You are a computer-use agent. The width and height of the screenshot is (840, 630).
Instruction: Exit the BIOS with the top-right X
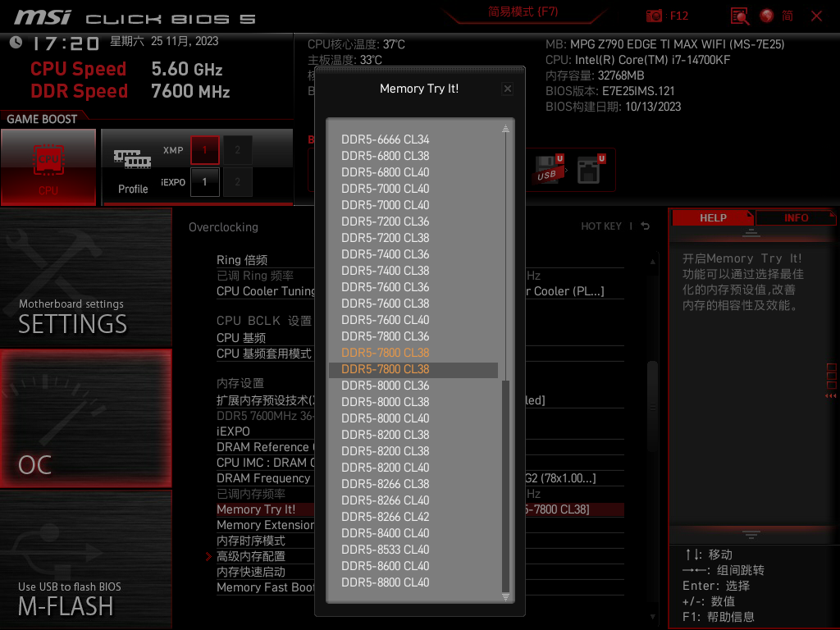coord(816,16)
